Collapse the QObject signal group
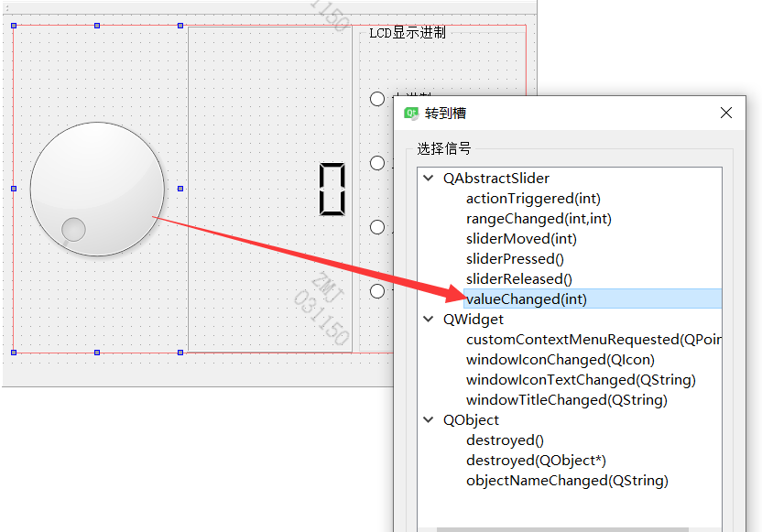Screen dimensions: 762x532 pyautogui.click(x=428, y=419)
